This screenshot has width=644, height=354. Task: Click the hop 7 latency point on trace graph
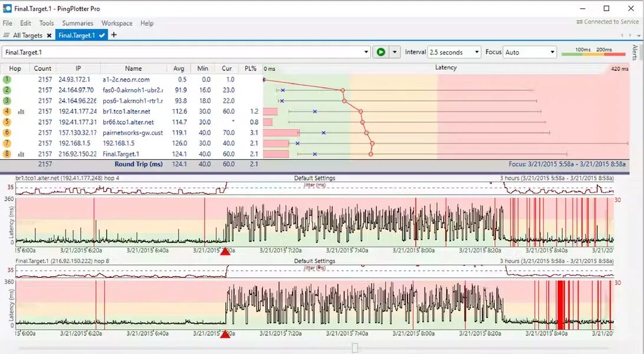tap(372, 143)
